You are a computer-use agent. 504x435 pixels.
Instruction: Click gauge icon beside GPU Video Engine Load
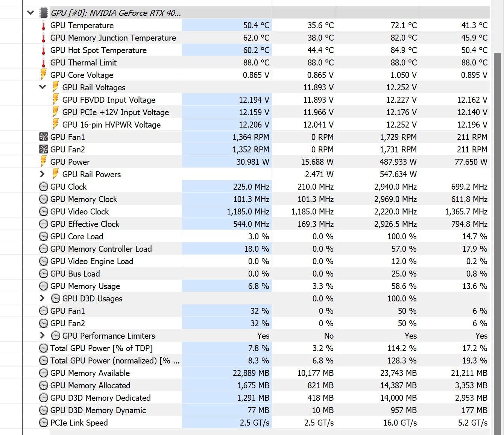click(44, 261)
